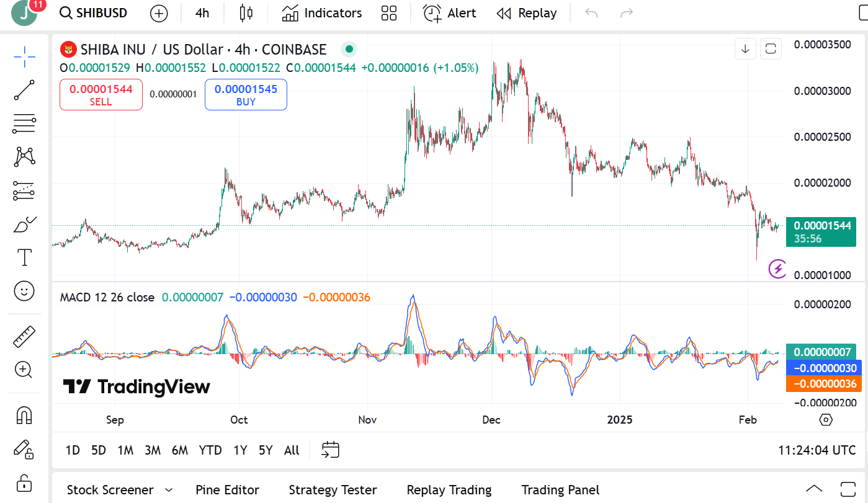Open the emoji icons tool
This screenshot has height=503, width=868.
pyautogui.click(x=24, y=291)
